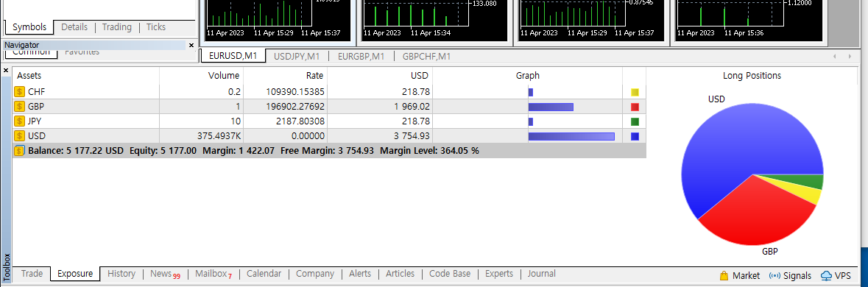Open the News tab

point(165,274)
